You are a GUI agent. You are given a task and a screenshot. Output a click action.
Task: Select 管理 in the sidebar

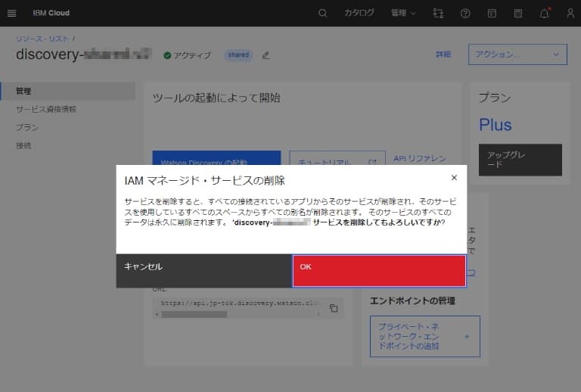point(68,91)
